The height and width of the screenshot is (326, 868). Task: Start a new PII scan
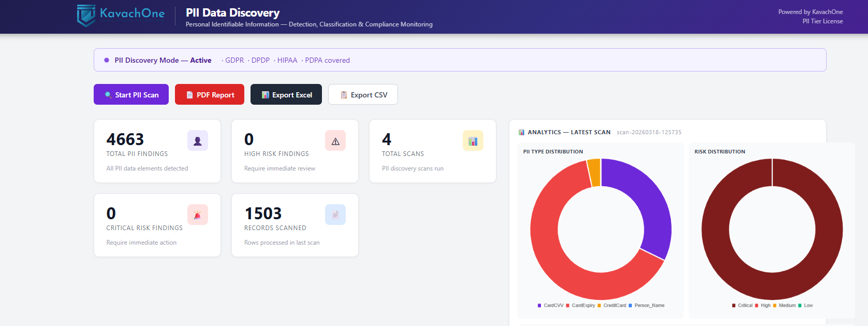coord(131,95)
